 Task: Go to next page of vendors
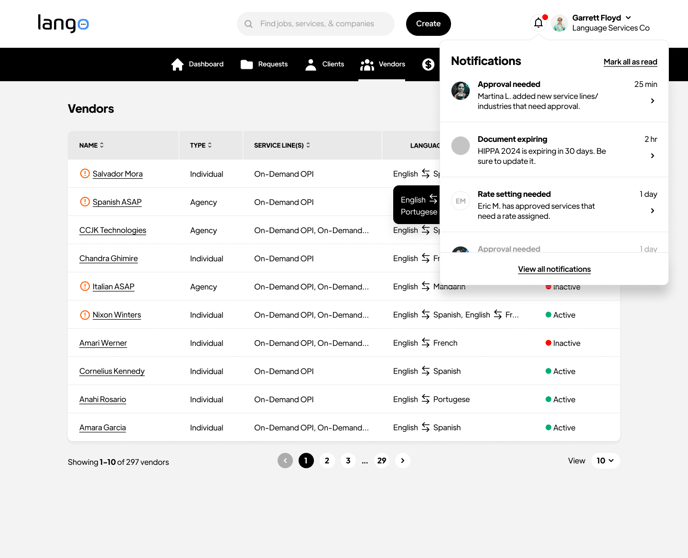(403, 461)
